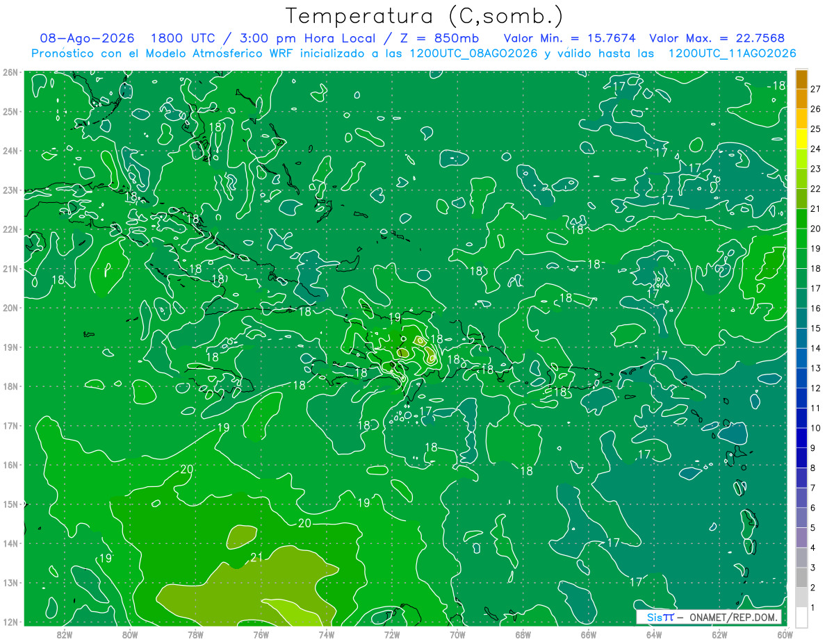Pick the dark blue swatch between legend 9 and 10

pos(801,438)
